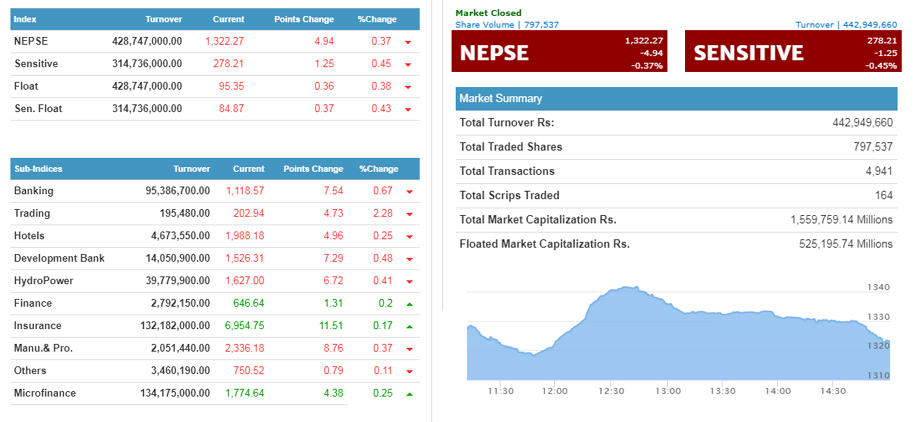Click the Manu.& Pro. sub-index name
920x422 pixels.
click(43, 348)
